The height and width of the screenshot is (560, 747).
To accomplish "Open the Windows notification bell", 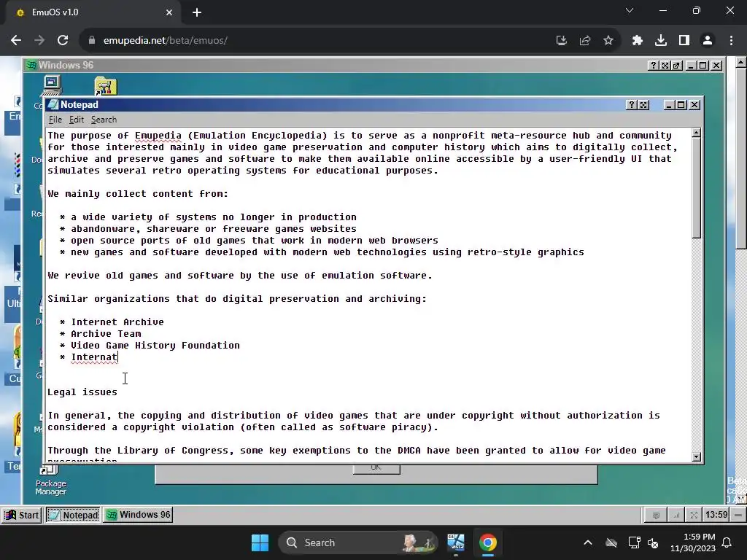I will tap(727, 542).
